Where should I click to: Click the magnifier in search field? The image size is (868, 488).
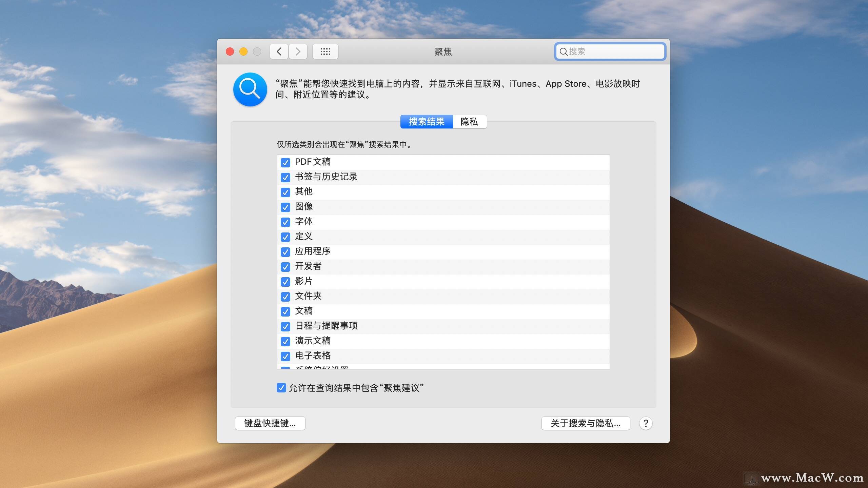(x=563, y=52)
